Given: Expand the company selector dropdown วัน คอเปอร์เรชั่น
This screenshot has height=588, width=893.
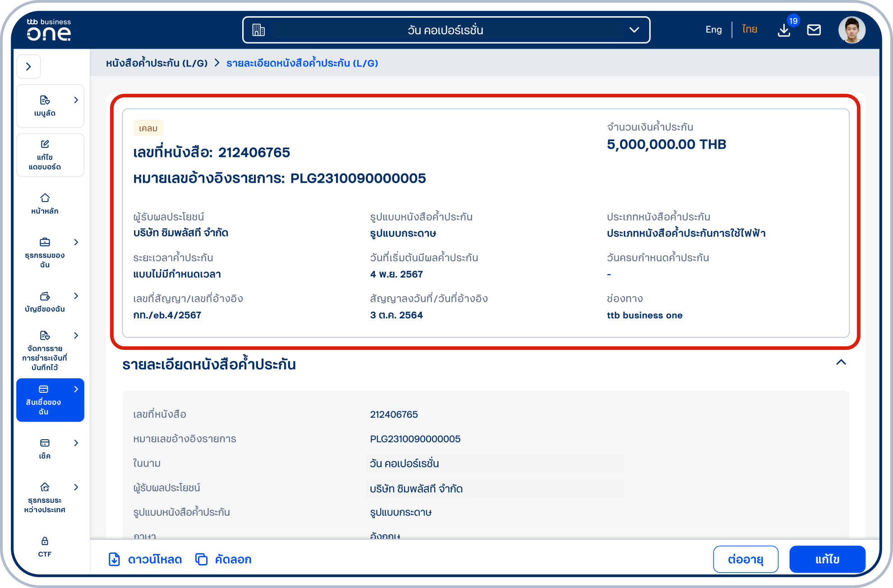Looking at the screenshot, I should (x=635, y=30).
